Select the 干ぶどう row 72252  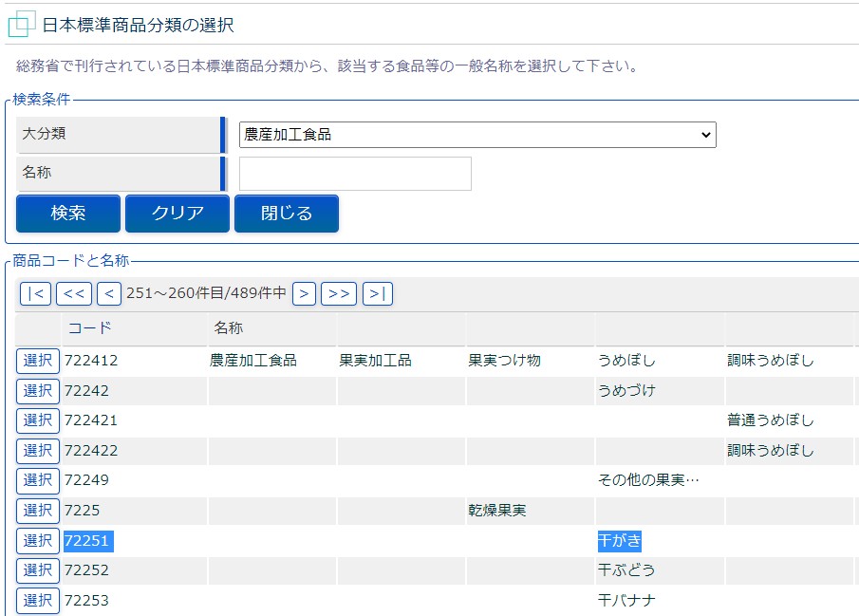coord(38,570)
